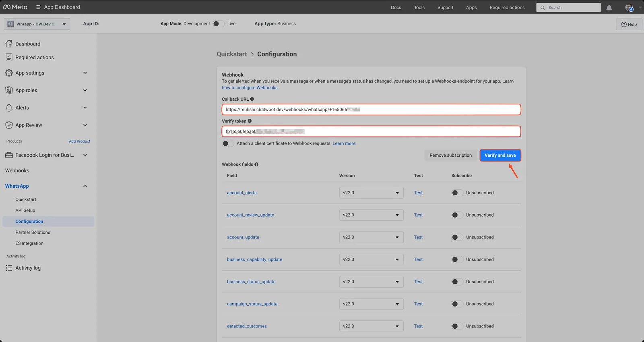Viewport: 644px width, 342px height.
Task: Open the Whtapp - CW Dev 1 app selector
Action: click(x=37, y=24)
